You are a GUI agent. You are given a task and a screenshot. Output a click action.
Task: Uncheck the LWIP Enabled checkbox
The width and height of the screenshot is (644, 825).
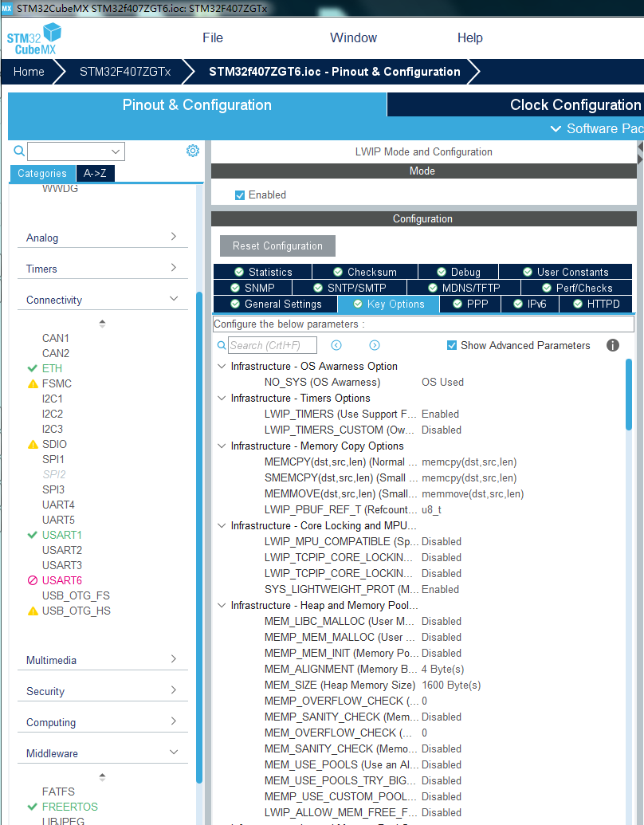(240, 195)
